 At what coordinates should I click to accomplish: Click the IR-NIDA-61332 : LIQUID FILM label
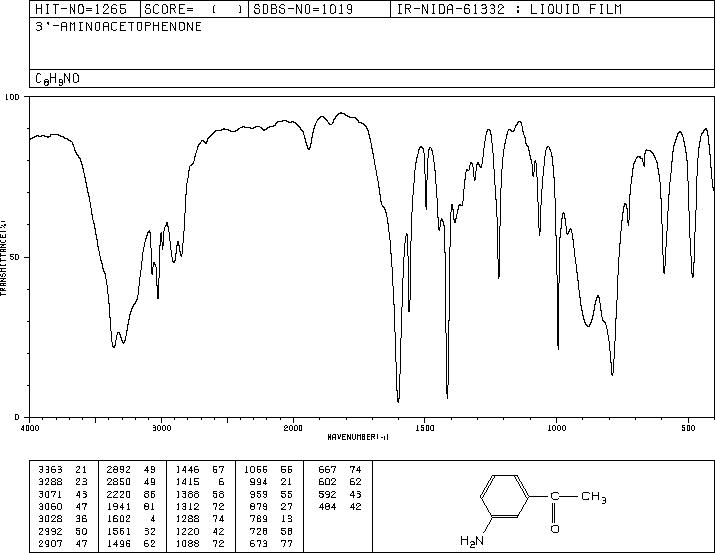click(x=509, y=9)
